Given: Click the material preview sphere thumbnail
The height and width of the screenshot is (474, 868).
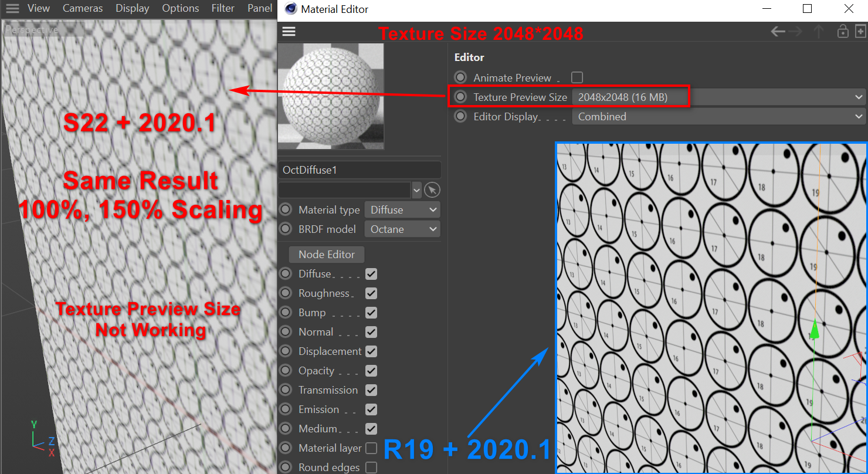Looking at the screenshot, I should pyautogui.click(x=331, y=96).
